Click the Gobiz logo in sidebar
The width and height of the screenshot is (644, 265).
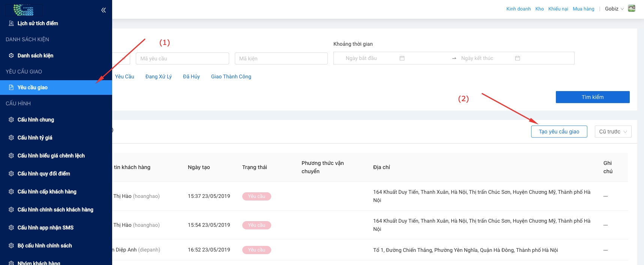point(24,10)
